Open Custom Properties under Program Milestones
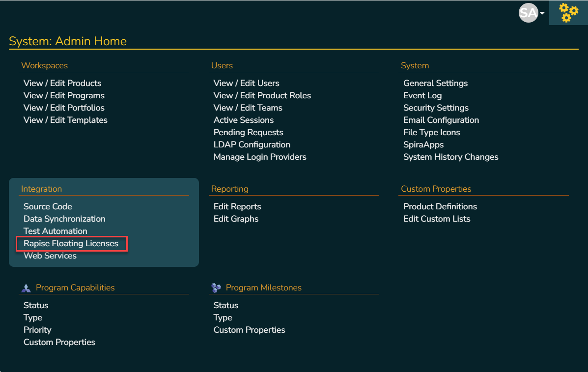Screen dimensions: 588x372 coord(249,330)
